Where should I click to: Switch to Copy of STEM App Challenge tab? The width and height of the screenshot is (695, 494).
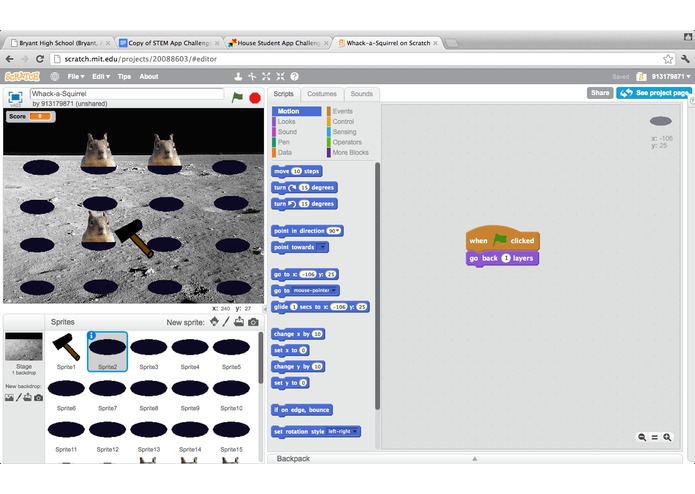169,43
